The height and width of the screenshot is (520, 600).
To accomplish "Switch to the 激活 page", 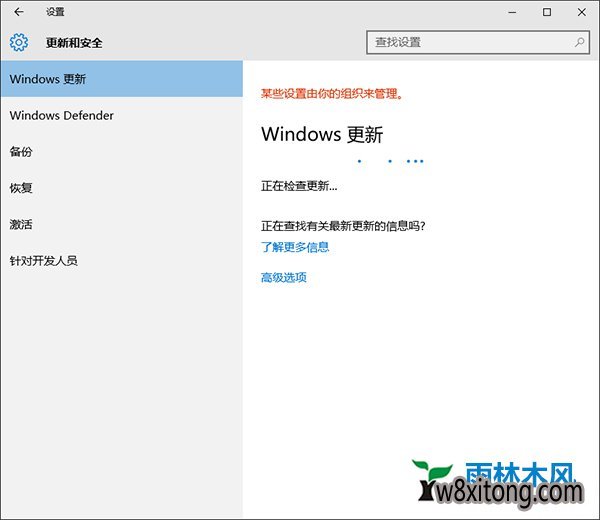I will coord(21,224).
